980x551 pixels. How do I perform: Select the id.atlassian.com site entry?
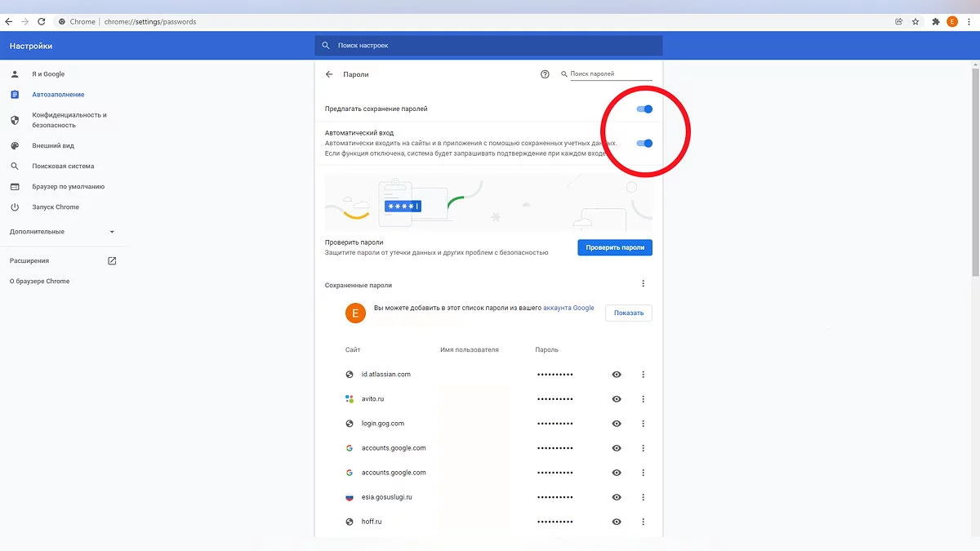click(x=386, y=375)
